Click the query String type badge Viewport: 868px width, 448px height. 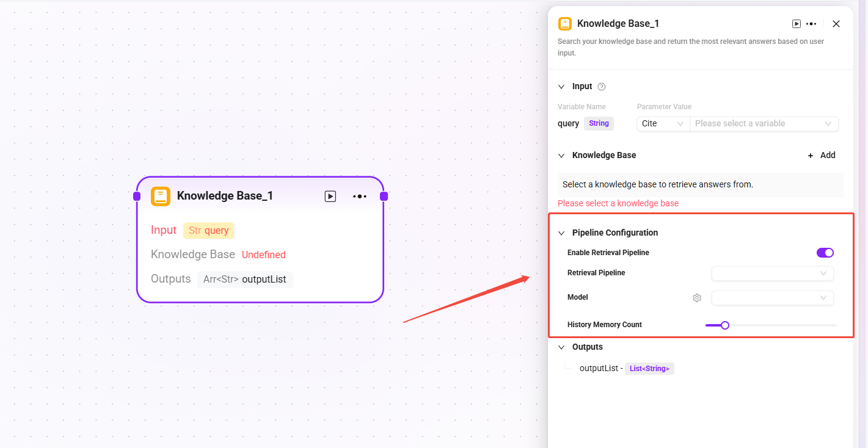(599, 123)
